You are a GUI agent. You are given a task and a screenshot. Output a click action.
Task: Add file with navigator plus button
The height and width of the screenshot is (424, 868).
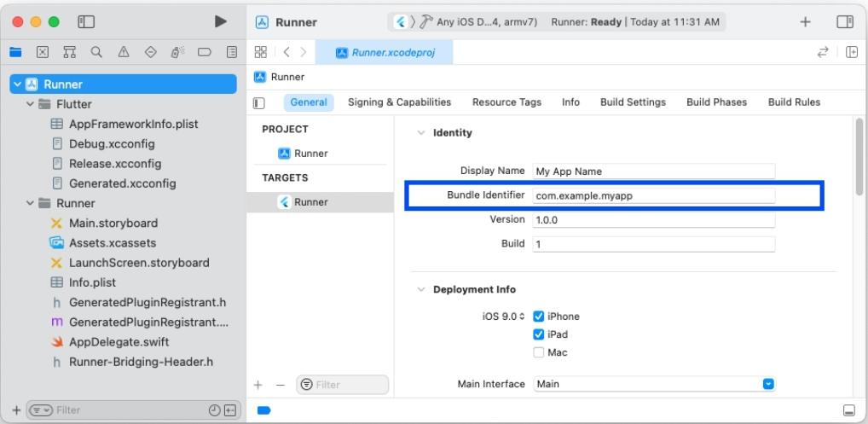[16, 410]
